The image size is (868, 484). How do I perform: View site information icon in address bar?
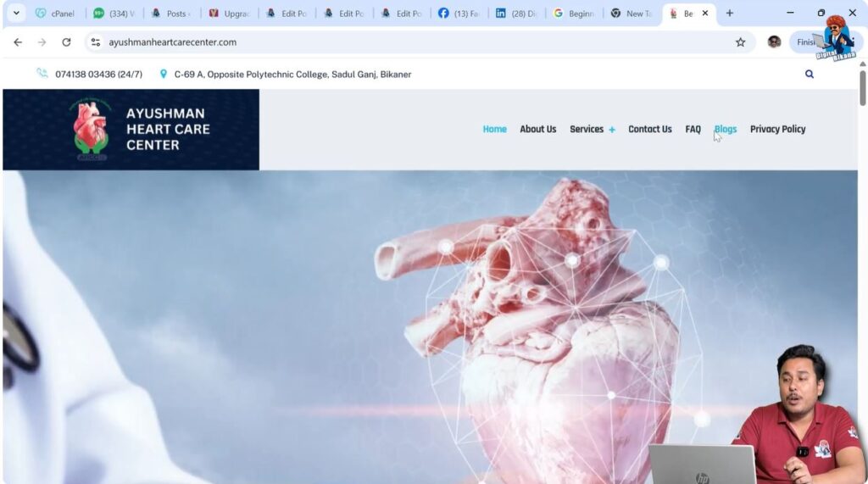click(x=96, y=42)
